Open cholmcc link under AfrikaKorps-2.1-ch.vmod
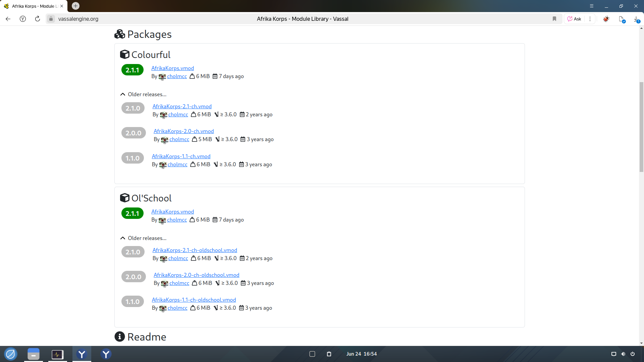The image size is (644, 362). [x=178, y=115]
